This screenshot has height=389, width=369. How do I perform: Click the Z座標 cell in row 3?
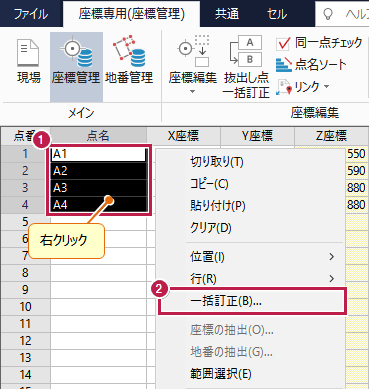pyautogui.click(x=356, y=188)
